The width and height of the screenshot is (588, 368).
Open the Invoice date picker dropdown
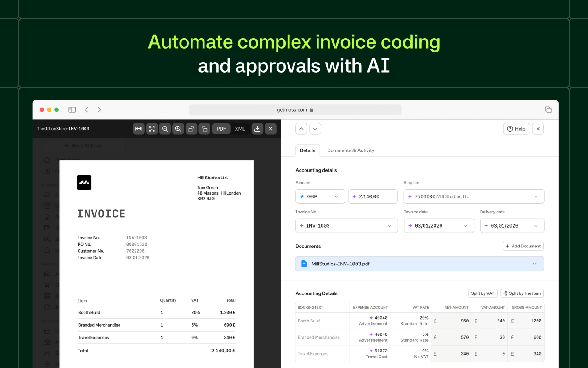point(439,226)
